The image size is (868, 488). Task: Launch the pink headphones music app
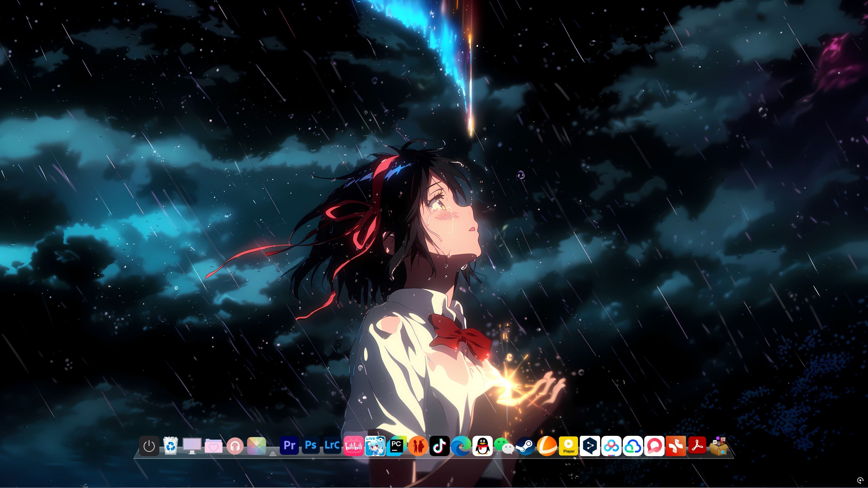click(x=235, y=446)
